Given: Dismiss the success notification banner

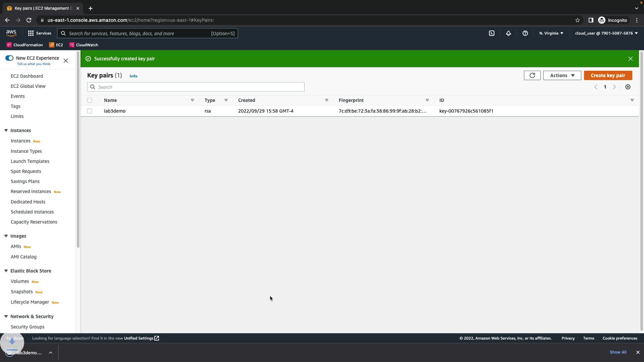Looking at the screenshot, I should point(630,59).
